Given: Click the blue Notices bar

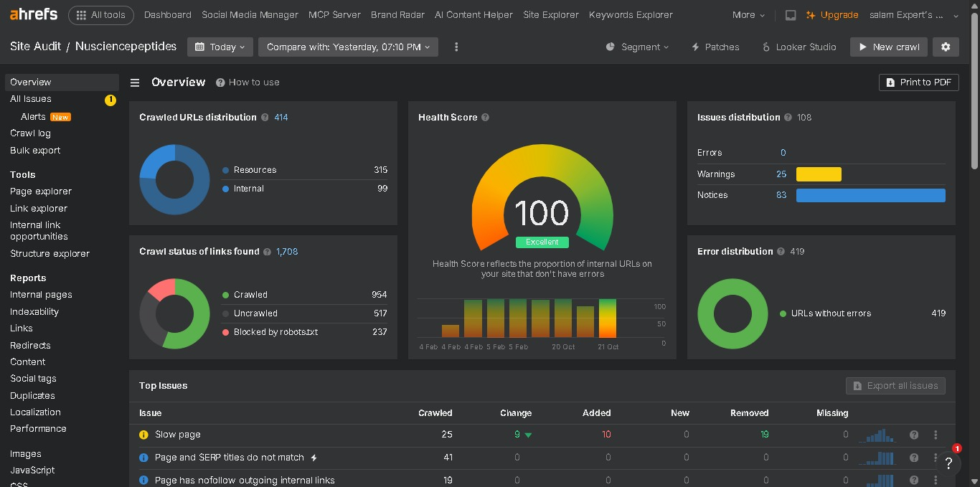Looking at the screenshot, I should [x=871, y=195].
